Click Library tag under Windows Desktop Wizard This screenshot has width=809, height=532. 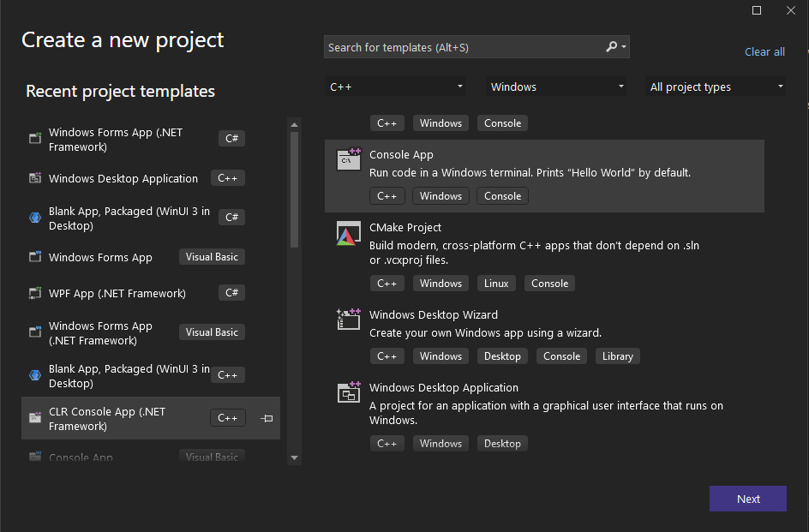pyautogui.click(x=618, y=356)
